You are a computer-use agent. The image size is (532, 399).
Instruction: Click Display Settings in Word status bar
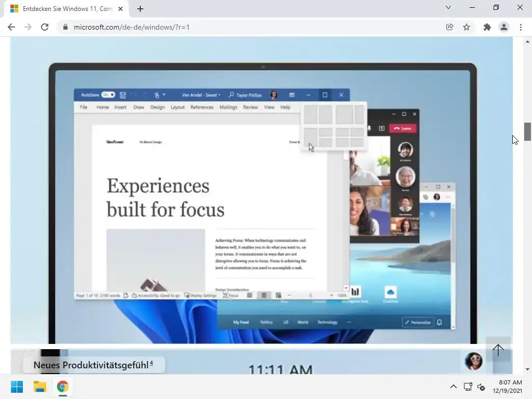tap(200, 296)
